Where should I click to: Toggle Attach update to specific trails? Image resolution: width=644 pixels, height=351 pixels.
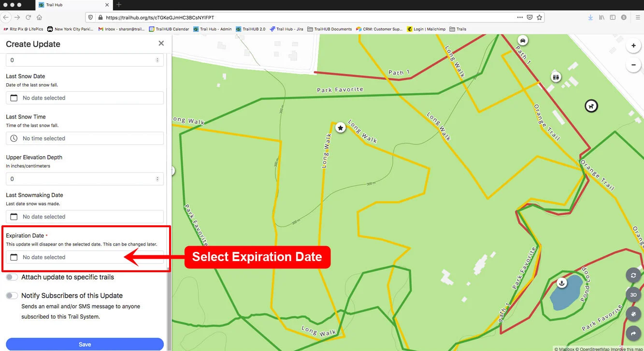point(12,277)
